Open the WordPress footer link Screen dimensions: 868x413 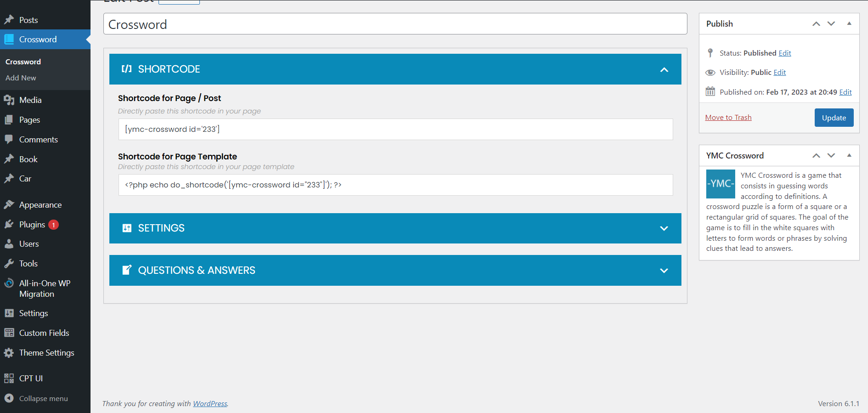210,403
